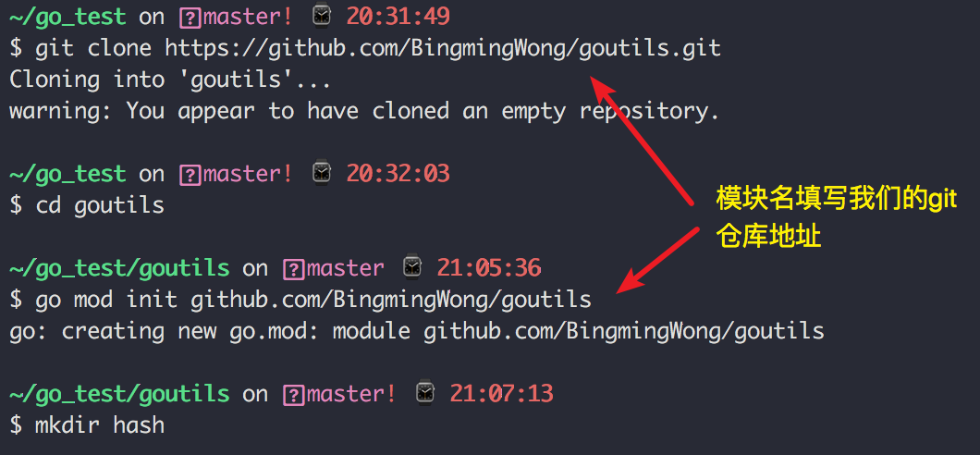This screenshot has width=980, height=455.
Task: Click the red arrow pointing to go mod init
Action: coord(658,259)
